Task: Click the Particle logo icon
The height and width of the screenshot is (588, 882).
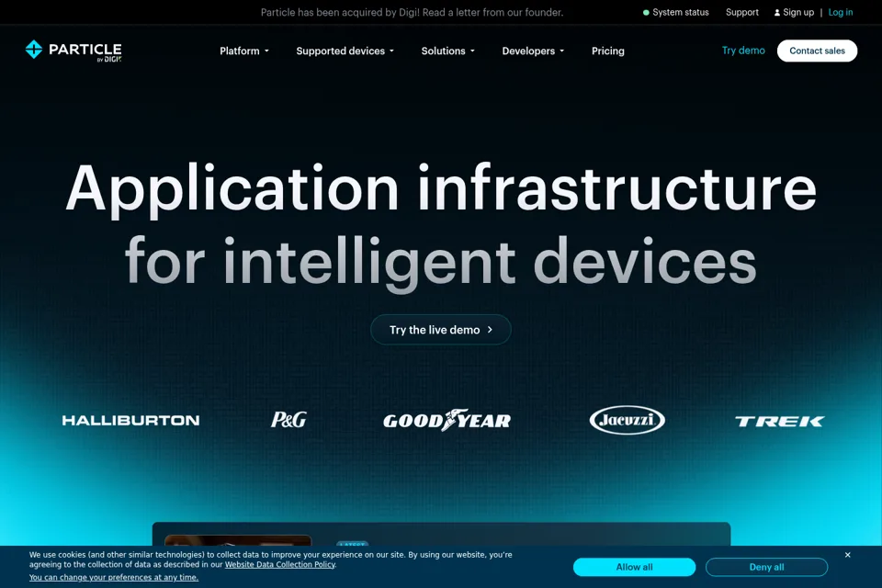Action: click(34, 50)
